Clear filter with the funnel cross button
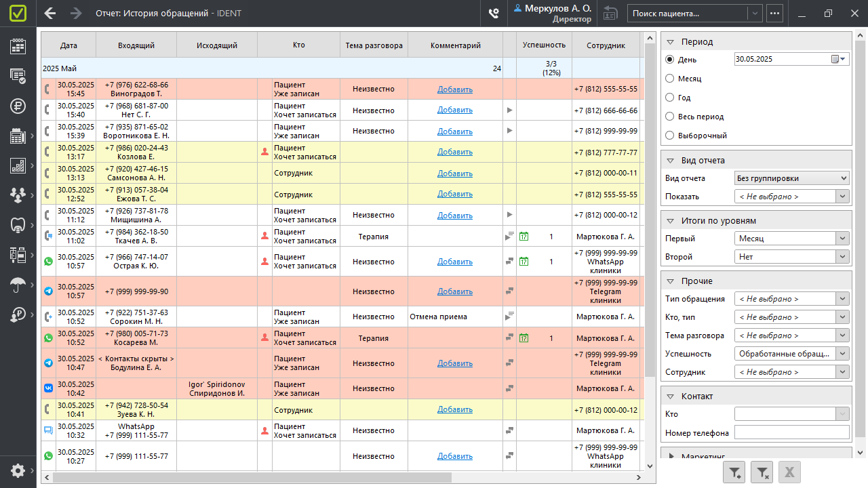The height and width of the screenshot is (488, 868). click(762, 472)
